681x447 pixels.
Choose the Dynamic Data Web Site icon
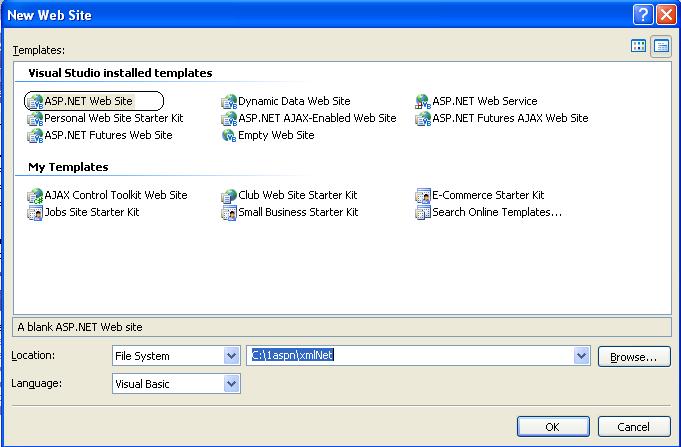(x=229, y=101)
